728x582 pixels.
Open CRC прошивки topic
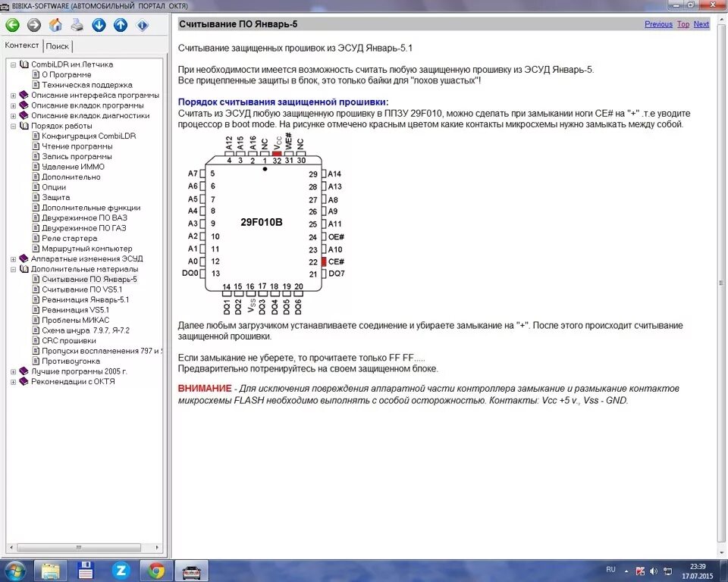(x=69, y=341)
